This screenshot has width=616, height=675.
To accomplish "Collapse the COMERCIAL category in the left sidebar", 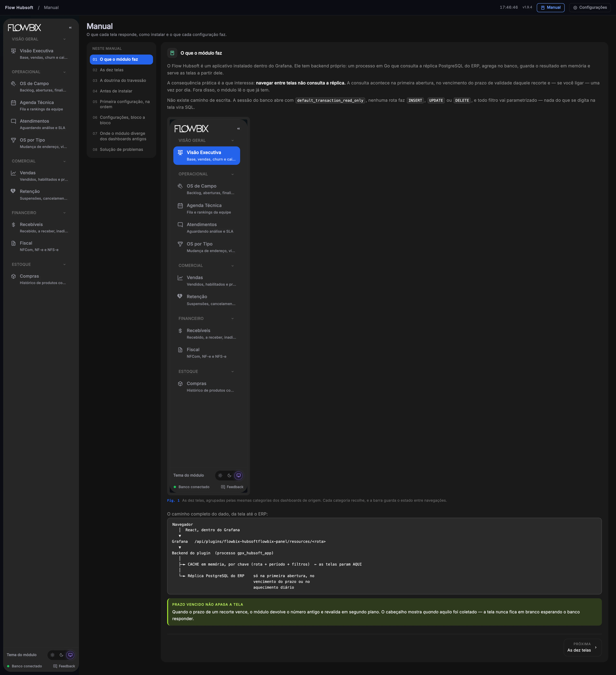I will pos(65,161).
